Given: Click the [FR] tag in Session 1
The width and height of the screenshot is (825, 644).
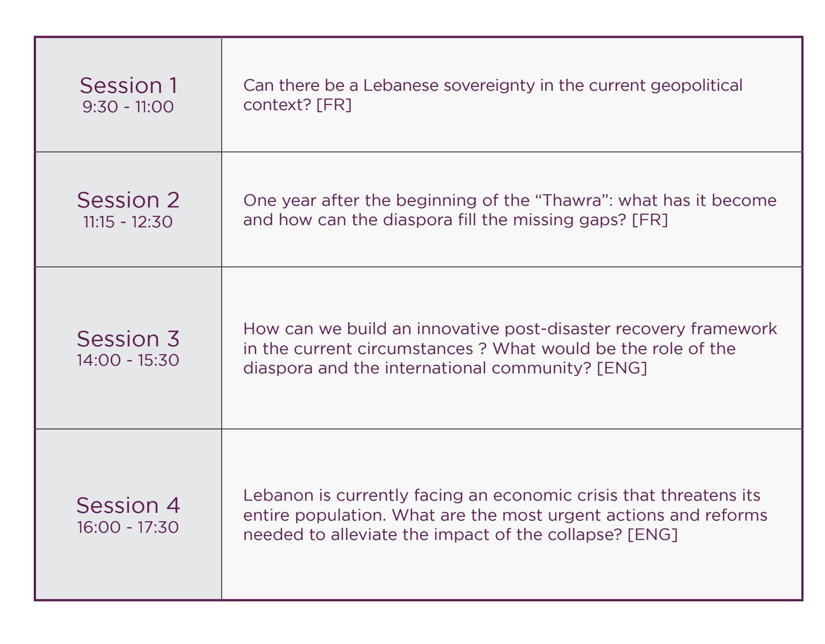Looking at the screenshot, I should click(334, 105).
